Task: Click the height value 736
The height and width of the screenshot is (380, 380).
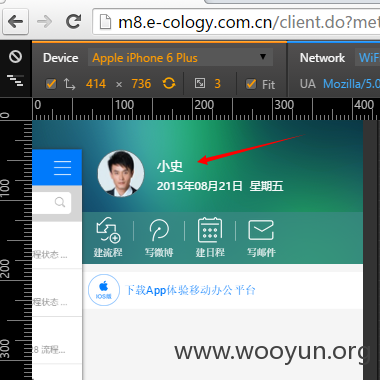Action: click(x=141, y=84)
